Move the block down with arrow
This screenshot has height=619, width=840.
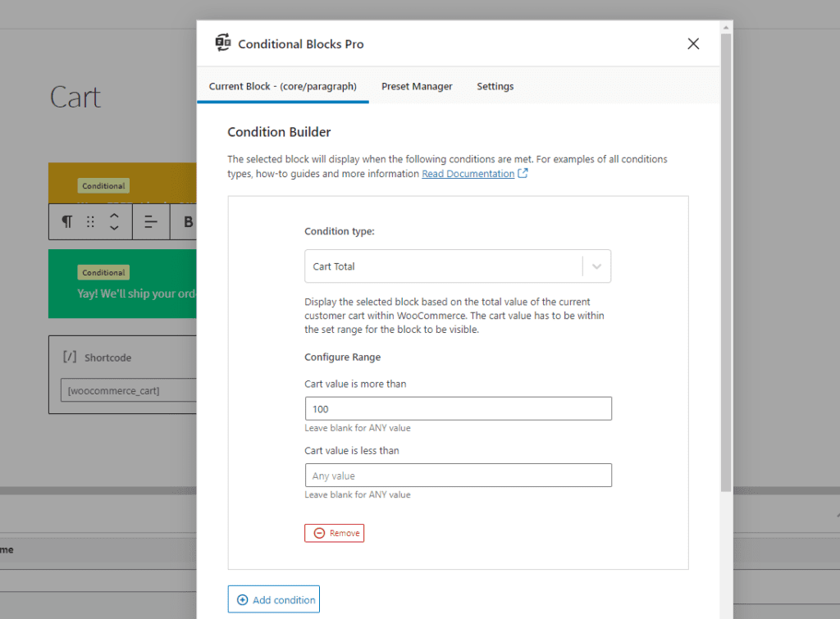[114, 228]
